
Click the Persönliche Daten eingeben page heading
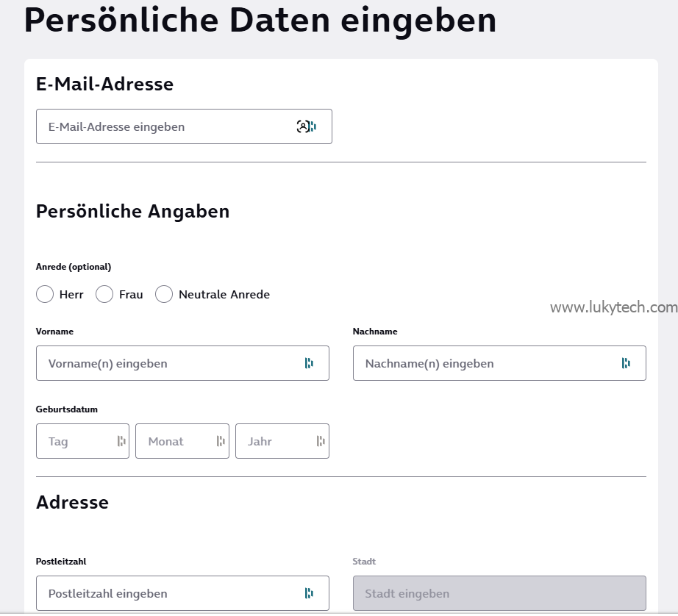tap(260, 21)
